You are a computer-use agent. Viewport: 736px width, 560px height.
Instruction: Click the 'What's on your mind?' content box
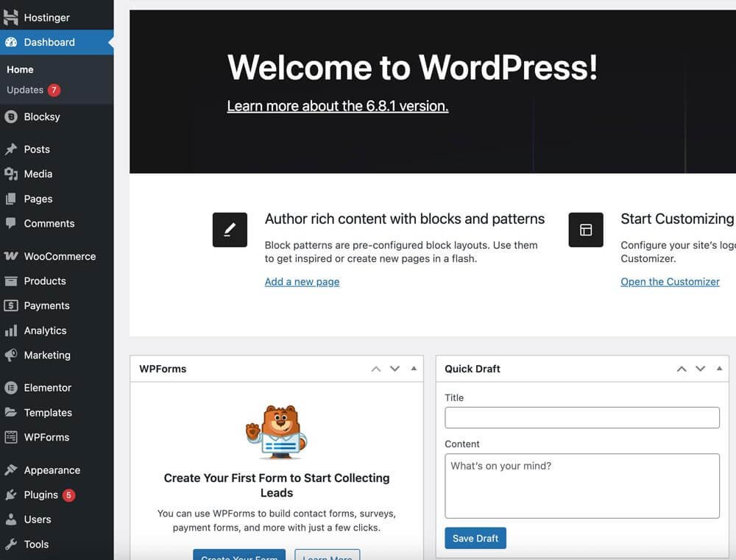pyautogui.click(x=582, y=486)
